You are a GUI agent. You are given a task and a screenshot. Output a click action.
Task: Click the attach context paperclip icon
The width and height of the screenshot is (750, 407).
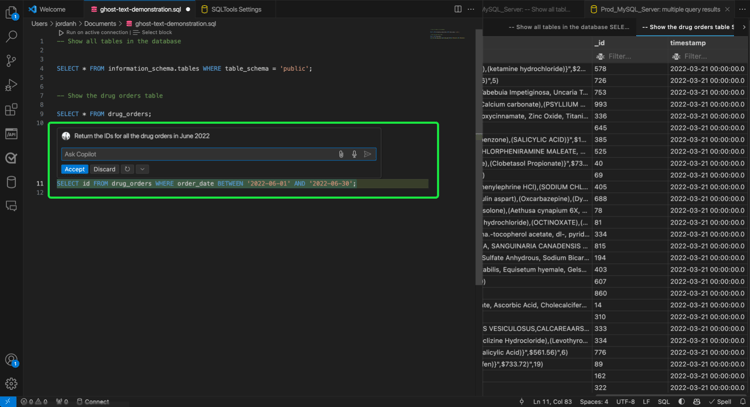coord(341,154)
